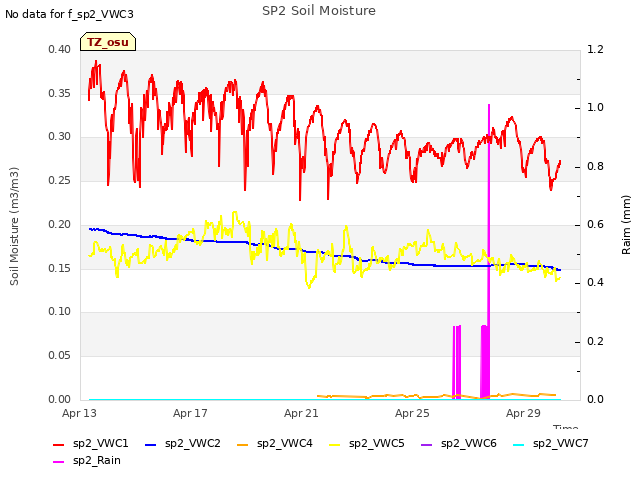Click the Apr 17 x-axis tick label
The height and width of the screenshot is (480, 640).
tap(190, 413)
